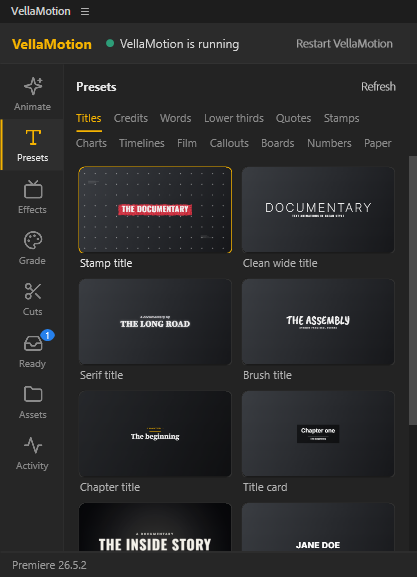The image size is (417, 577).
Task: Pick the Chapter title preset thumbnail
Action: (155, 434)
